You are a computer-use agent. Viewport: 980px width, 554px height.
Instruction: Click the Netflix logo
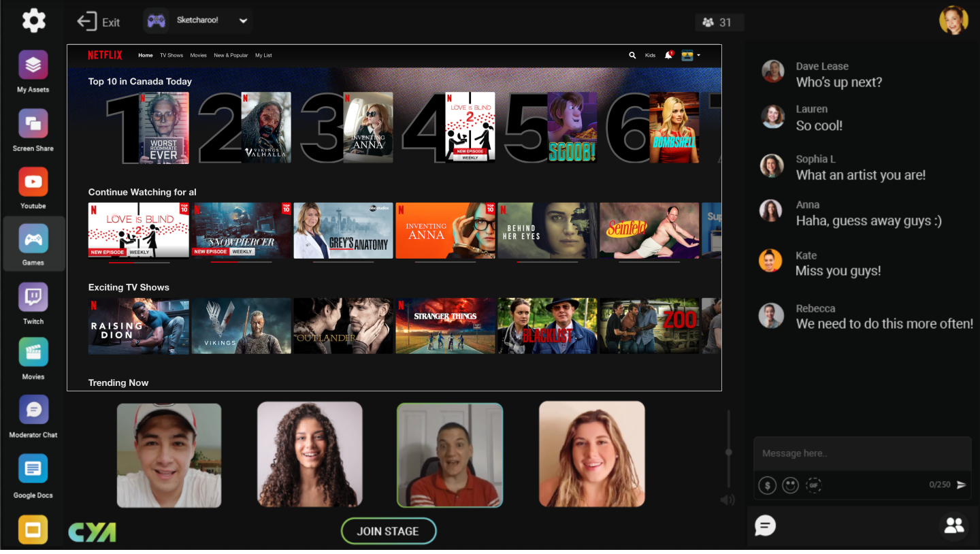[105, 55]
